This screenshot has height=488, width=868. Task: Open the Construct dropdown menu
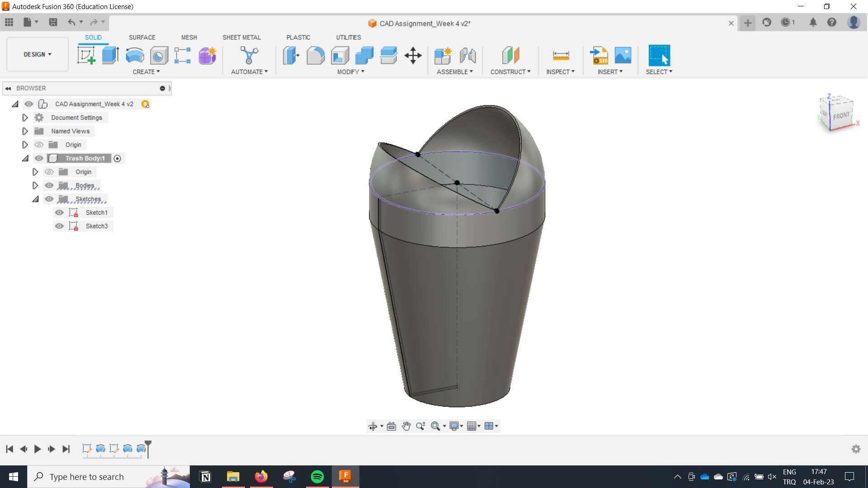coord(510,72)
